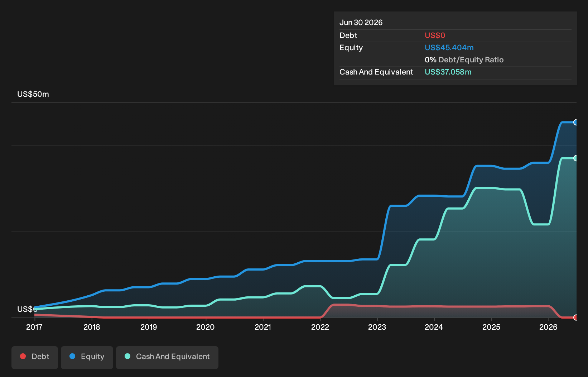Click Cash And Equivalent label in tooltip
588x377 pixels.
point(376,72)
